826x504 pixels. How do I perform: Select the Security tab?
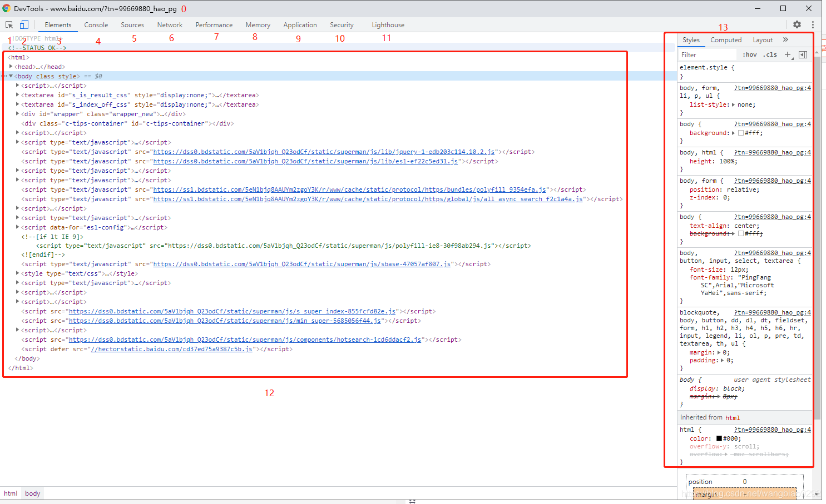[342, 25]
